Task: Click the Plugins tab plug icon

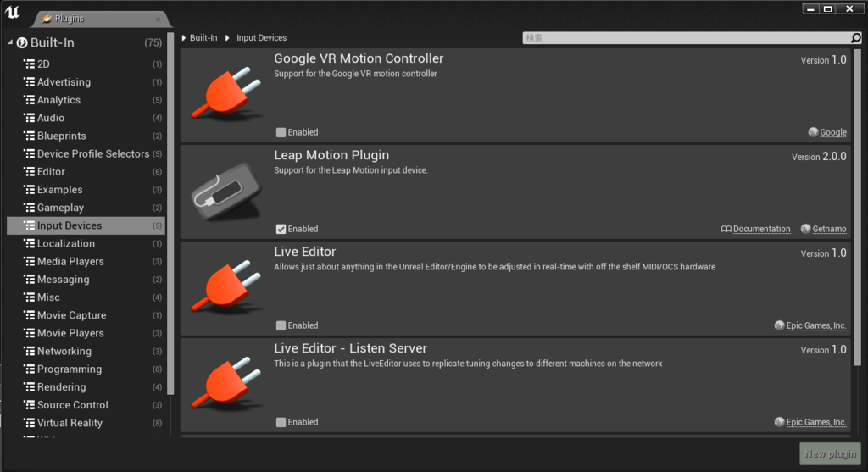Action: click(x=47, y=19)
